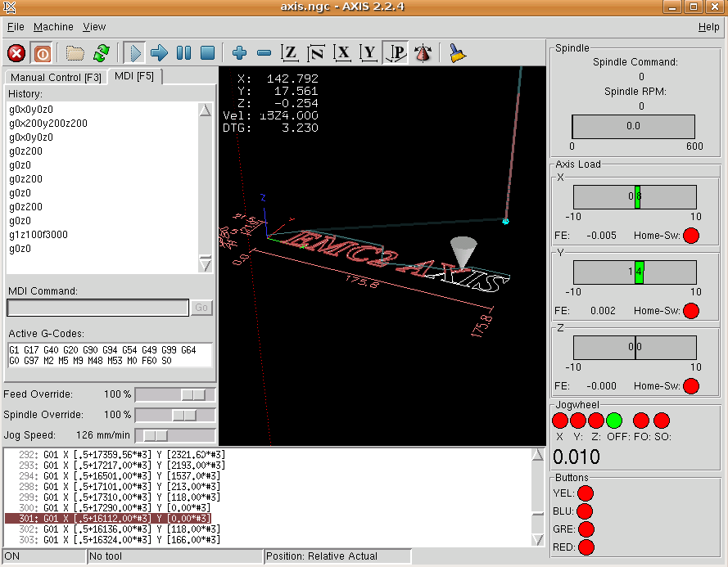Open the Help menu
This screenshot has height=567, width=728.
(709, 27)
